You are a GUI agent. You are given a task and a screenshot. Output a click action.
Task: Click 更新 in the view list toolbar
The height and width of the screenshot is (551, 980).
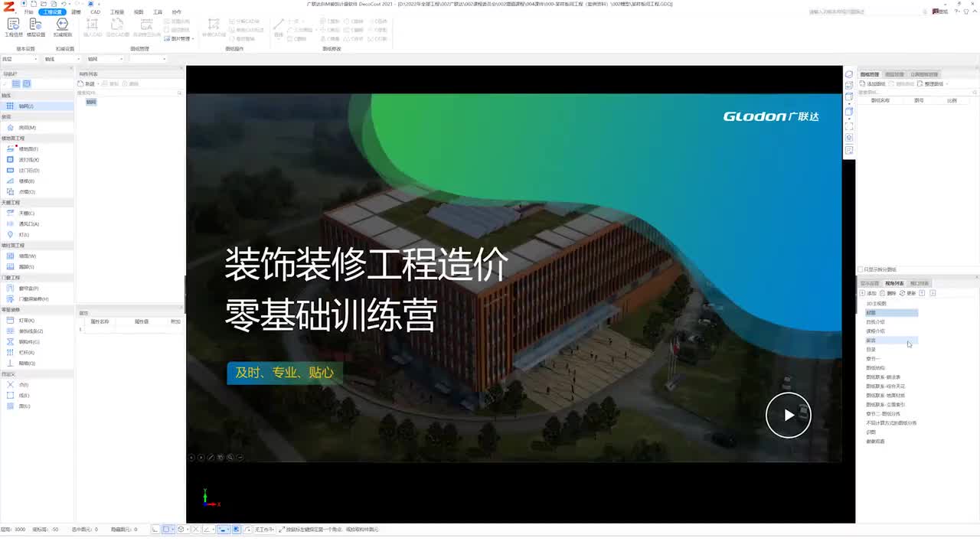point(908,293)
